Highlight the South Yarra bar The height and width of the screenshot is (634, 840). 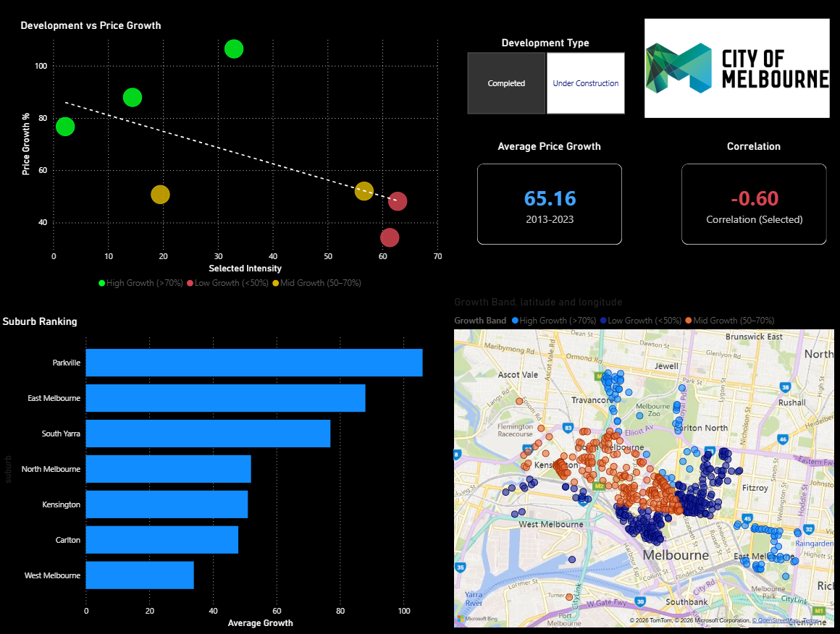click(208, 434)
